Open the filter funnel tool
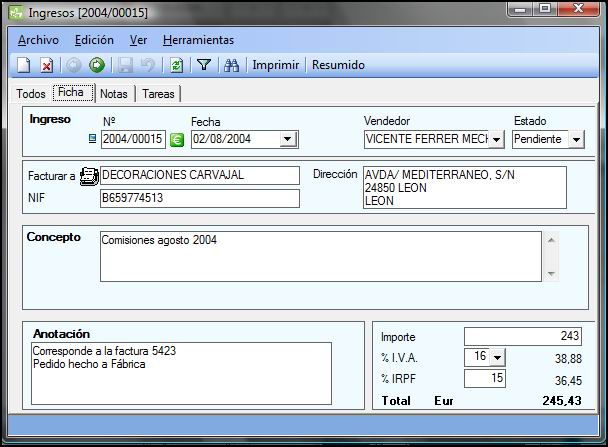The image size is (608, 447). [x=204, y=65]
